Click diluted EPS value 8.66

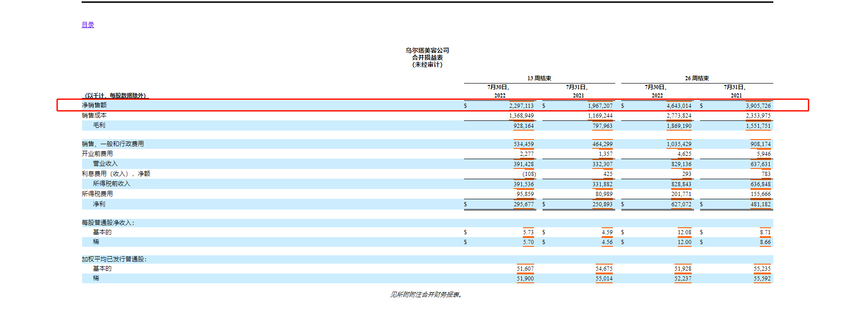coord(765,242)
